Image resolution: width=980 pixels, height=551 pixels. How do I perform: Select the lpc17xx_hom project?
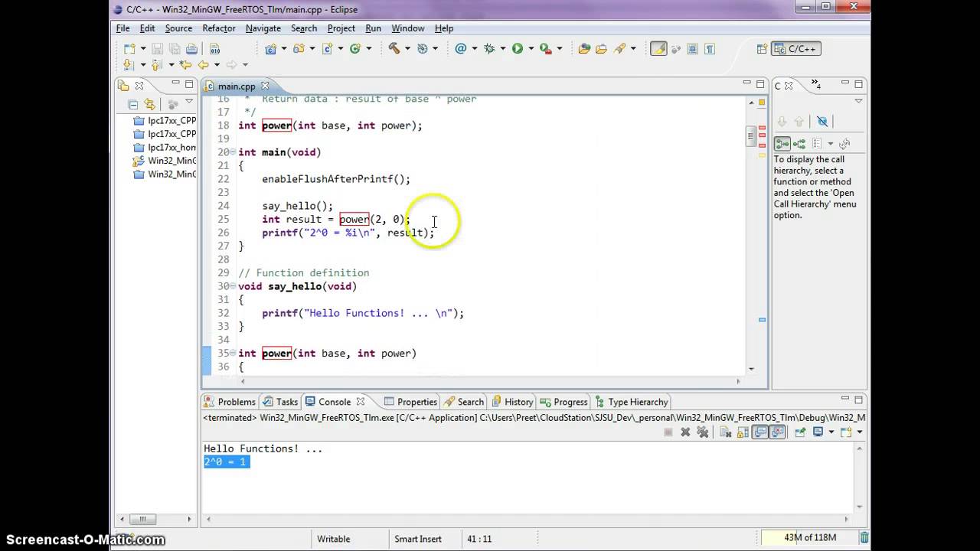point(165,147)
